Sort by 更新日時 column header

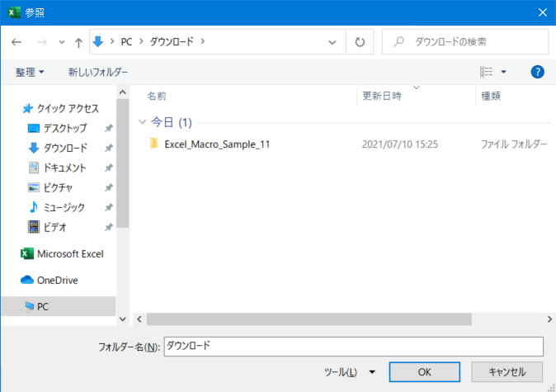(382, 96)
